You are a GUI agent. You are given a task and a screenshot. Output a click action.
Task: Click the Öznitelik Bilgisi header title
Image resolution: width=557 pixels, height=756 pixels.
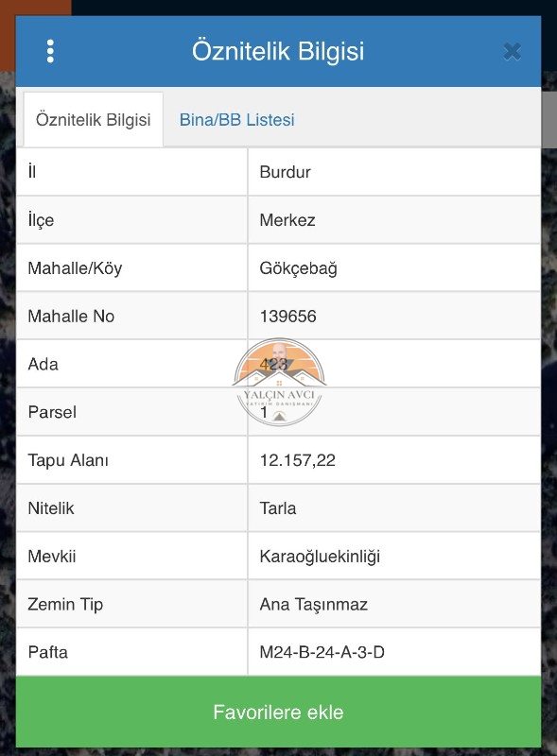(278, 52)
